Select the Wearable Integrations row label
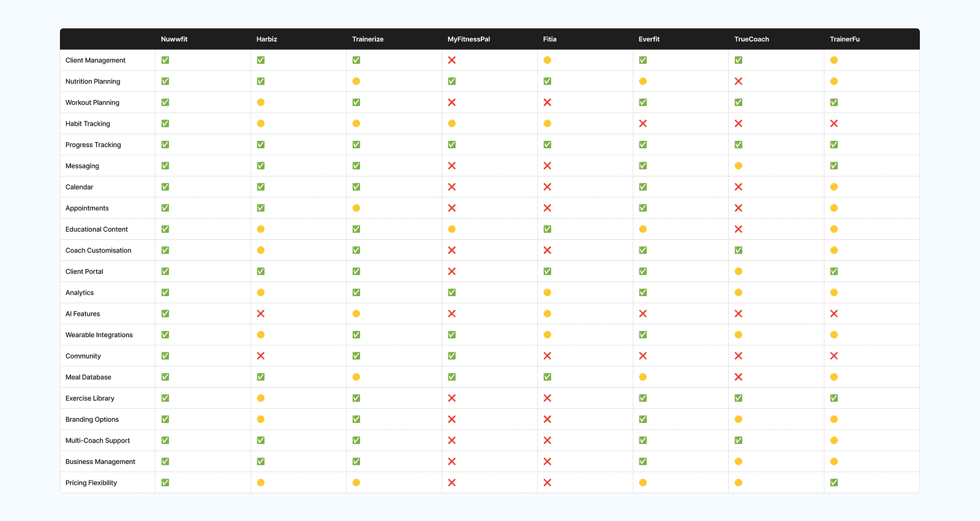This screenshot has width=980, height=521. [99, 335]
